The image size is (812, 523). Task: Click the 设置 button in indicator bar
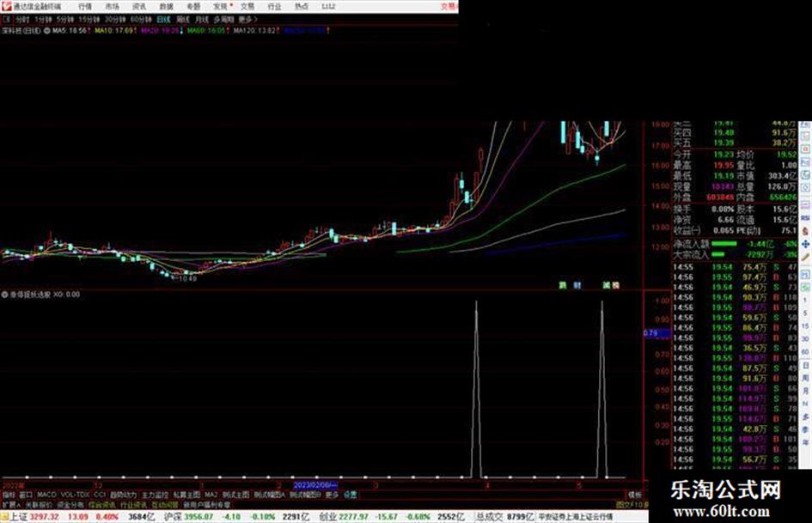(x=350, y=495)
